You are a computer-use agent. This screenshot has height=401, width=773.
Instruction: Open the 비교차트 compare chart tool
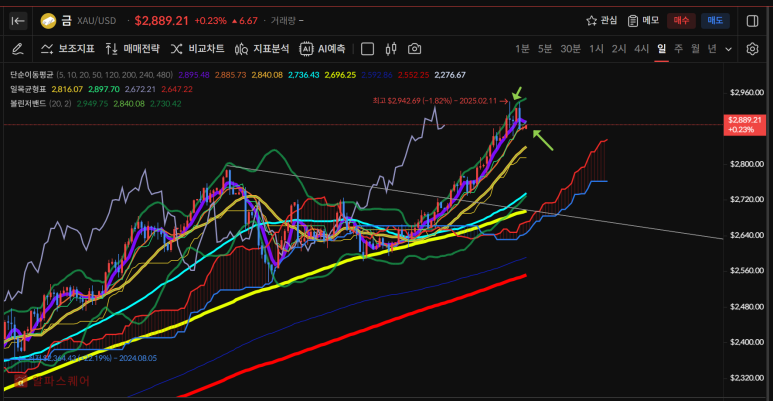(x=198, y=49)
